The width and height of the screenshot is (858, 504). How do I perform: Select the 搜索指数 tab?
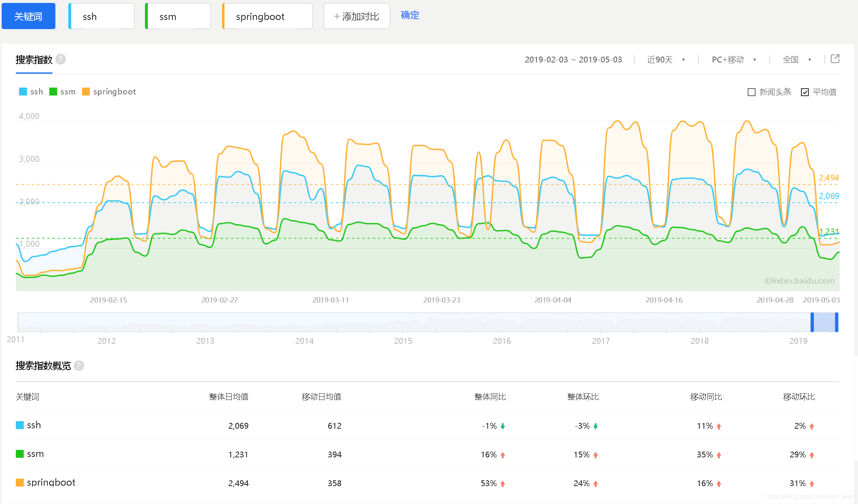coord(34,60)
